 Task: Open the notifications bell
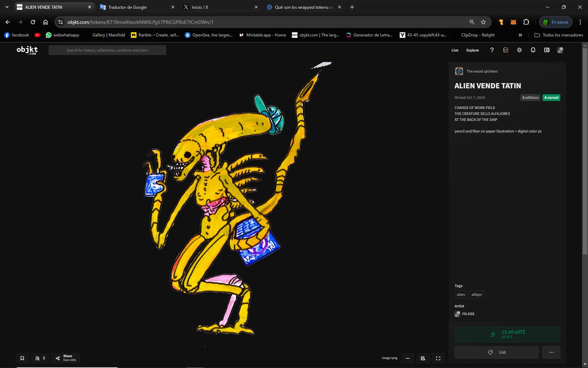533,50
